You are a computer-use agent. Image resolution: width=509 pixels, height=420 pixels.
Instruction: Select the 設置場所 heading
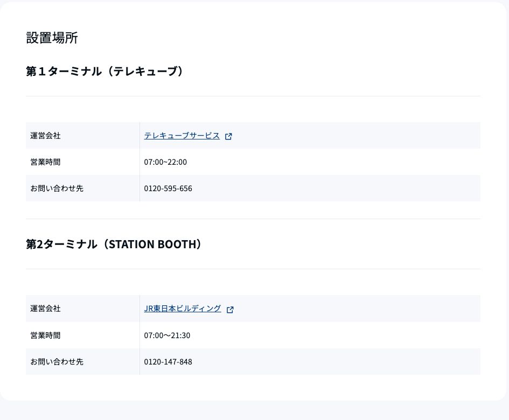pos(52,38)
